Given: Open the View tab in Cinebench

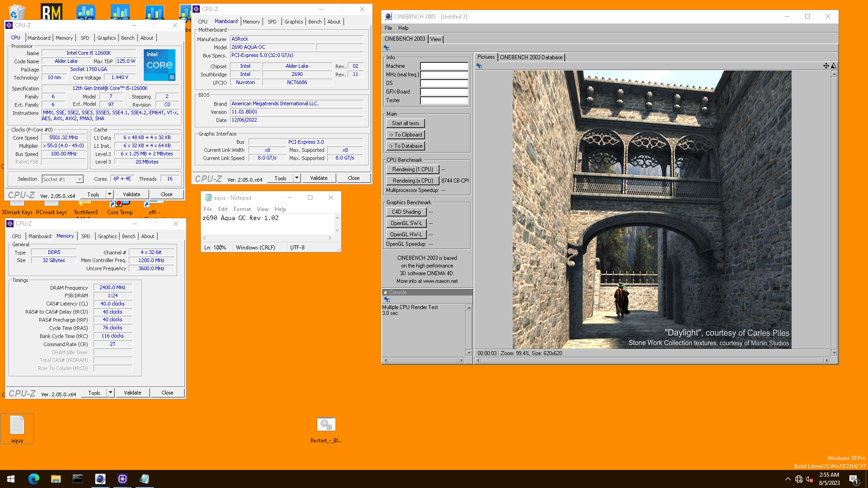Looking at the screenshot, I should click(x=435, y=39).
